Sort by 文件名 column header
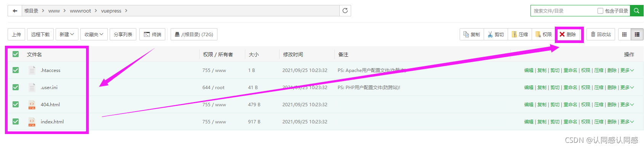Screen dimensions: 644x147 tap(34, 54)
